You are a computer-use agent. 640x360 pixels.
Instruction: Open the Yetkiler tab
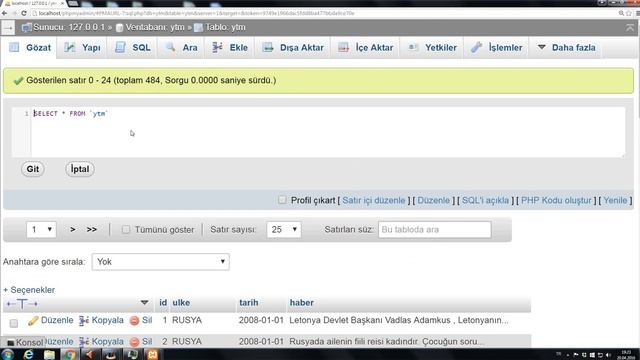432,47
